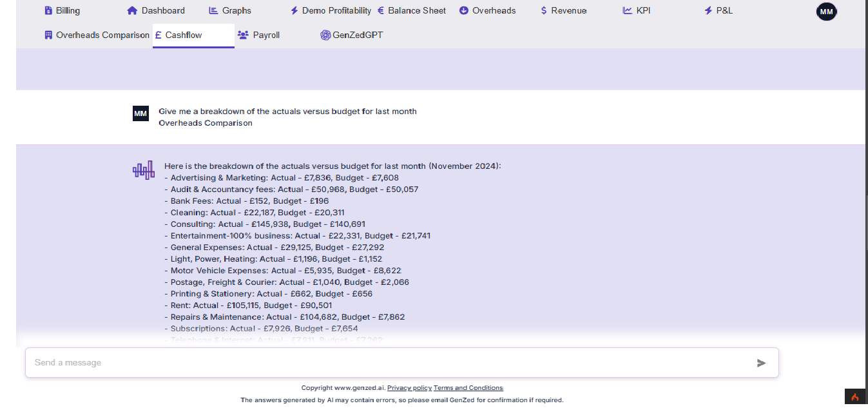
Task: Click the Overheads down-arrow circle icon
Action: 464,10
